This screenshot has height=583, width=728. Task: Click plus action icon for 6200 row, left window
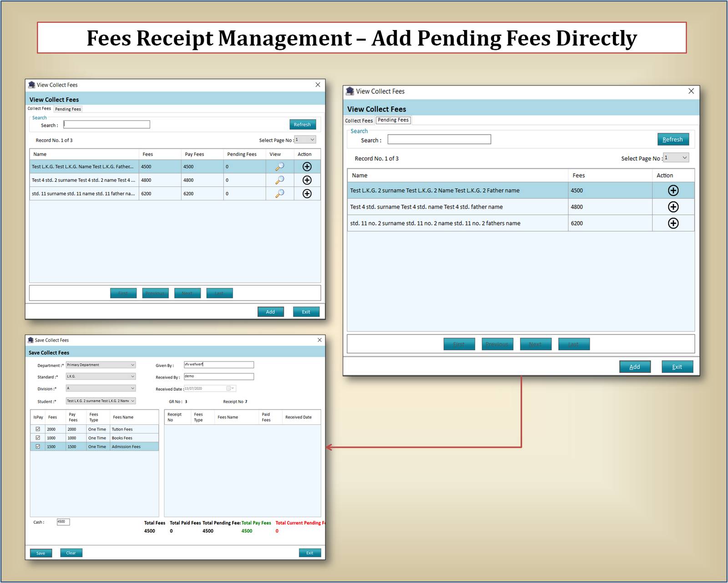click(x=307, y=194)
